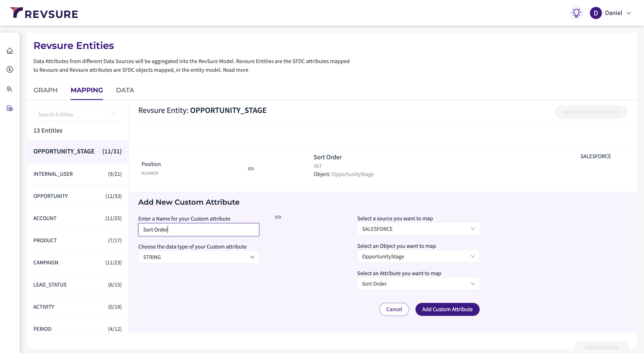Click the purple Add Custom Attribute button

(x=447, y=309)
